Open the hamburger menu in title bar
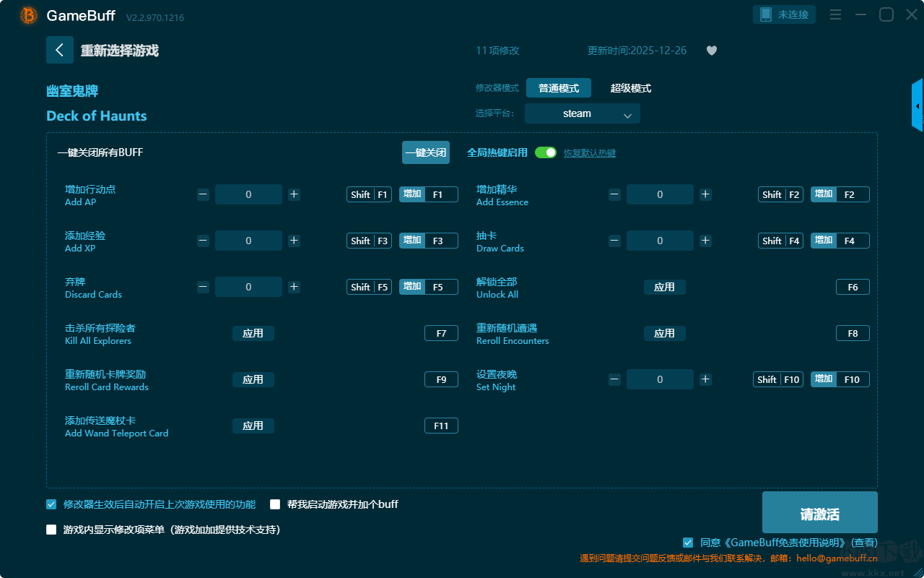The image size is (924, 578). (835, 14)
